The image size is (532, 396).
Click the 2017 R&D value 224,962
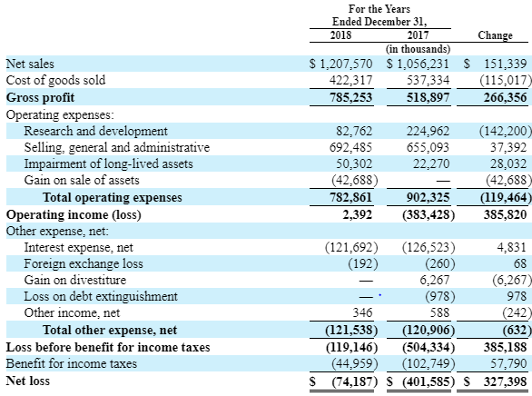[428, 131]
